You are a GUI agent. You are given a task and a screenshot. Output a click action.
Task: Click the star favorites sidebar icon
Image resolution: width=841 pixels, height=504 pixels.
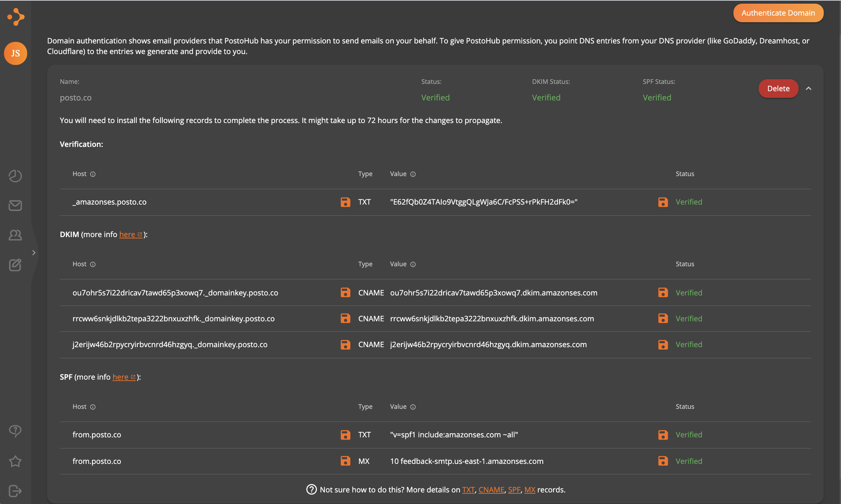pyautogui.click(x=15, y=461)
